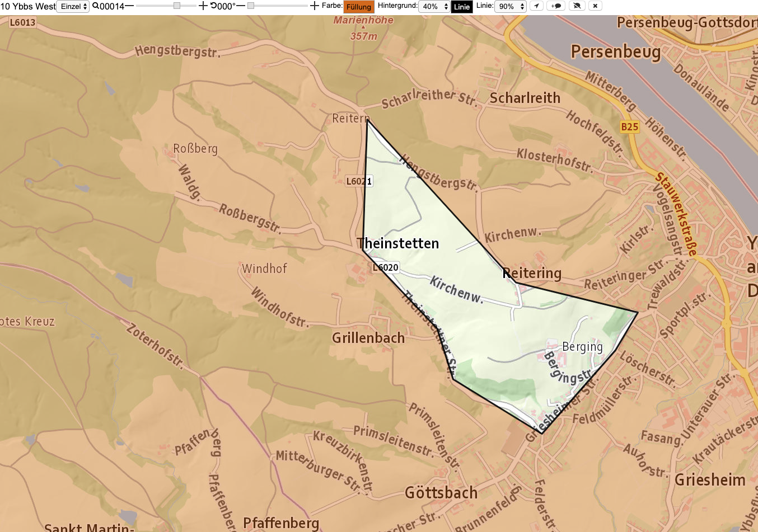Click the L6020 road marker
The image size is (758, 532).
point(386,267)
